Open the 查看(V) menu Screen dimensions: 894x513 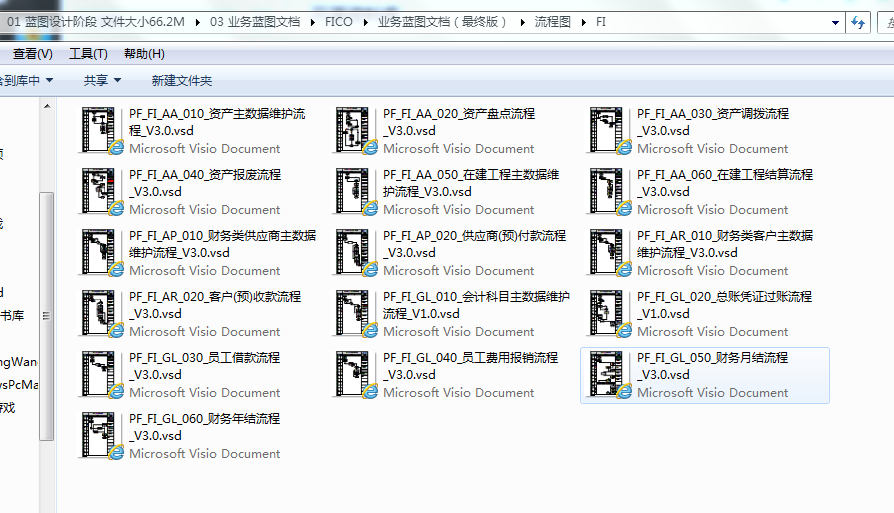(32, 53)
